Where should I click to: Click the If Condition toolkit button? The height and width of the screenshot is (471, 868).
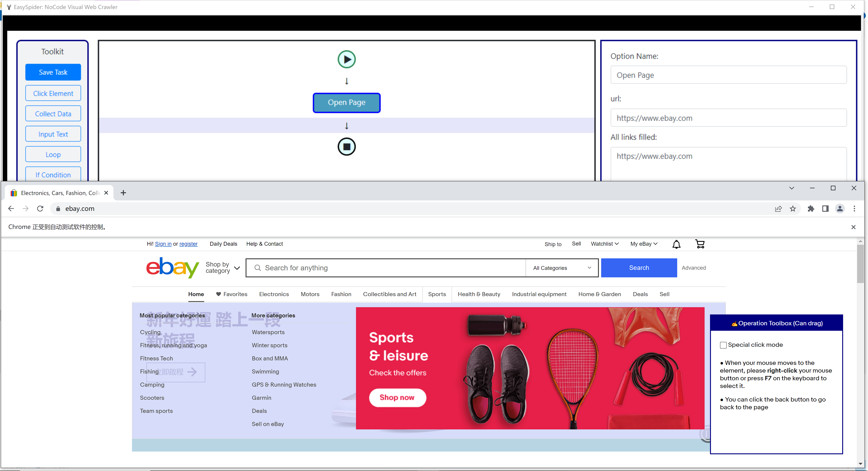pyautogui.click(x=53, y=174)
